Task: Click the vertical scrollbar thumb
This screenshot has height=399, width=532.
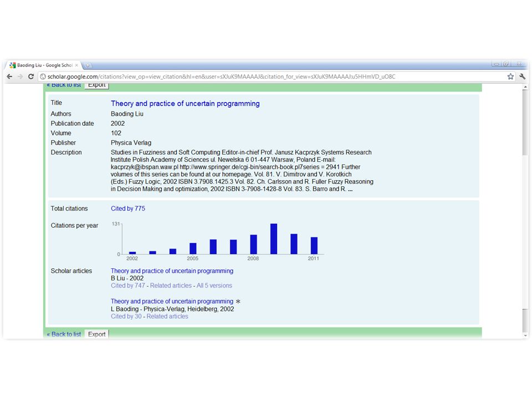Action: (x=525, y=122)
